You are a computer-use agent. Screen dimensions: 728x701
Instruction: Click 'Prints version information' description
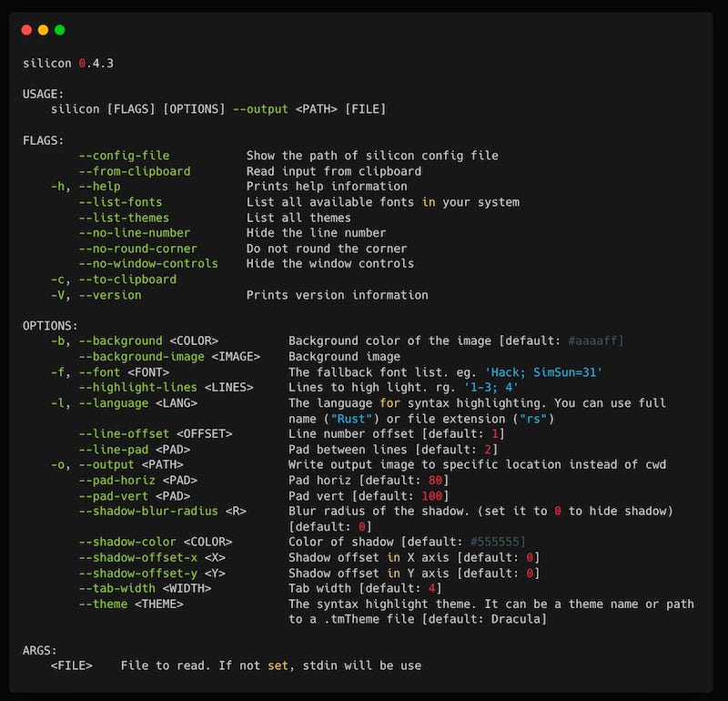(x=338, y=295)
